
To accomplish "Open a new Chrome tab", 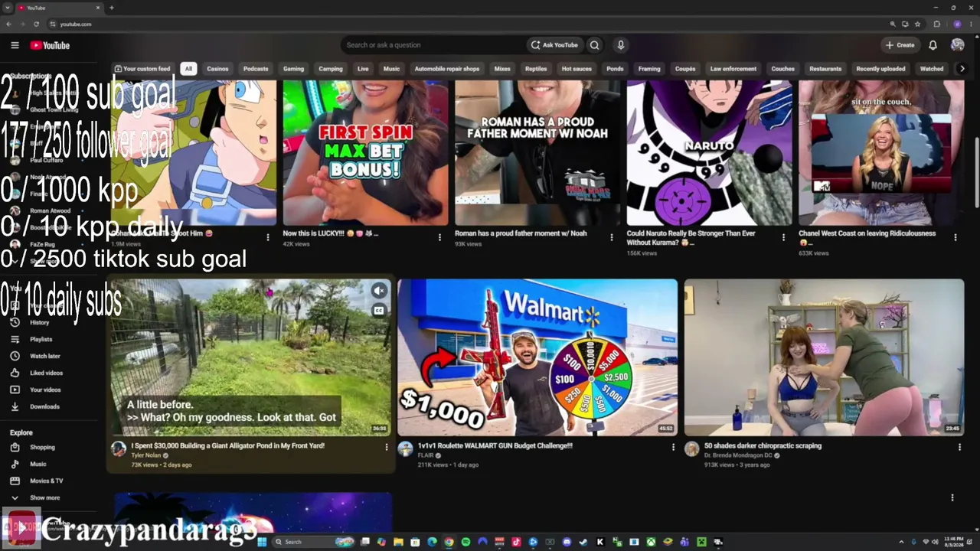I will (x=112, y=8).
